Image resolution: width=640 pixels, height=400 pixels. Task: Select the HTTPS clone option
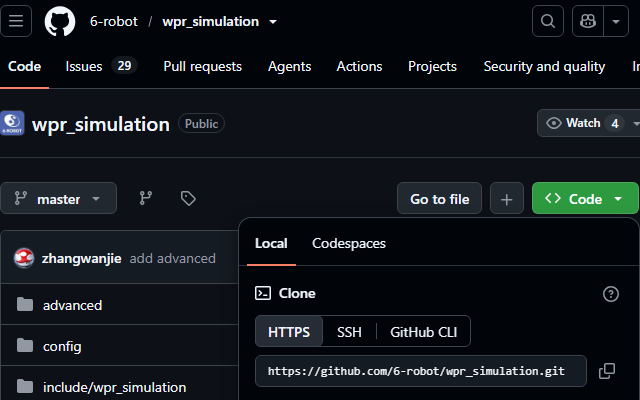289,331
